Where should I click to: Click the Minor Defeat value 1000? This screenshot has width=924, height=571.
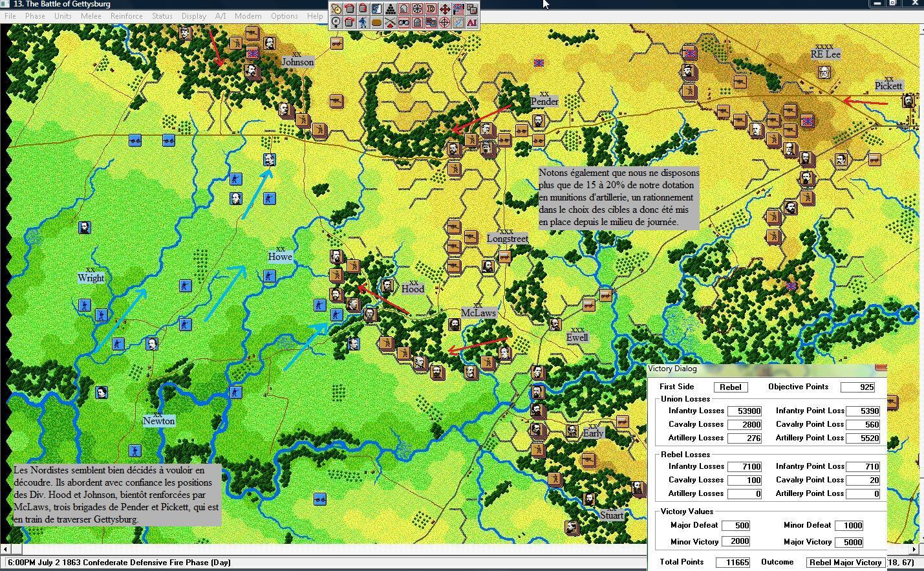849,526
